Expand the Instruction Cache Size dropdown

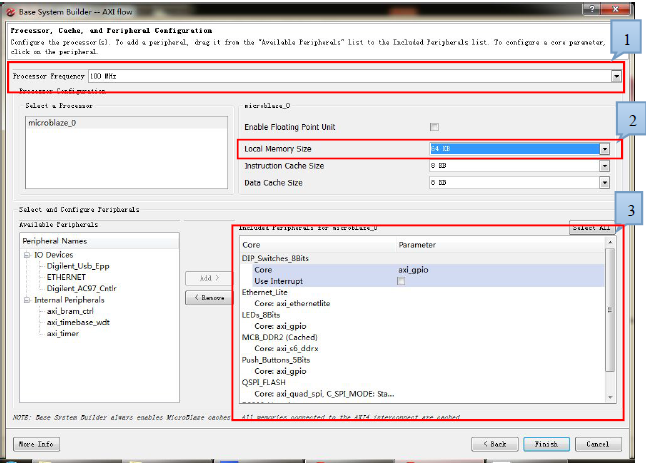604,166
